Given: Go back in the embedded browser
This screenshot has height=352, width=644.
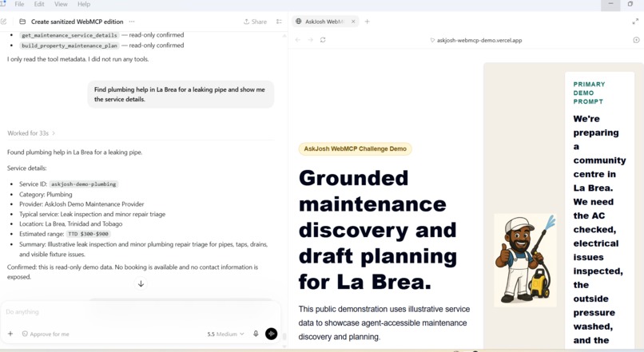Looking at the screenshot, I should point(298,40).
